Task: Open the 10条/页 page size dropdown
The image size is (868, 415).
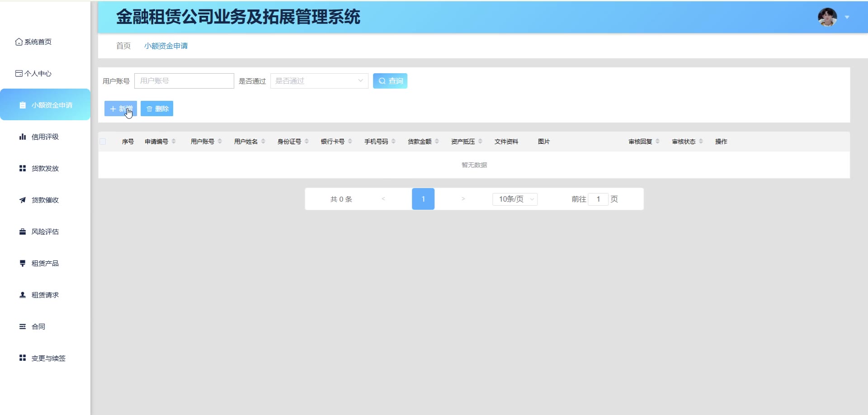Action: click(515, 199)
